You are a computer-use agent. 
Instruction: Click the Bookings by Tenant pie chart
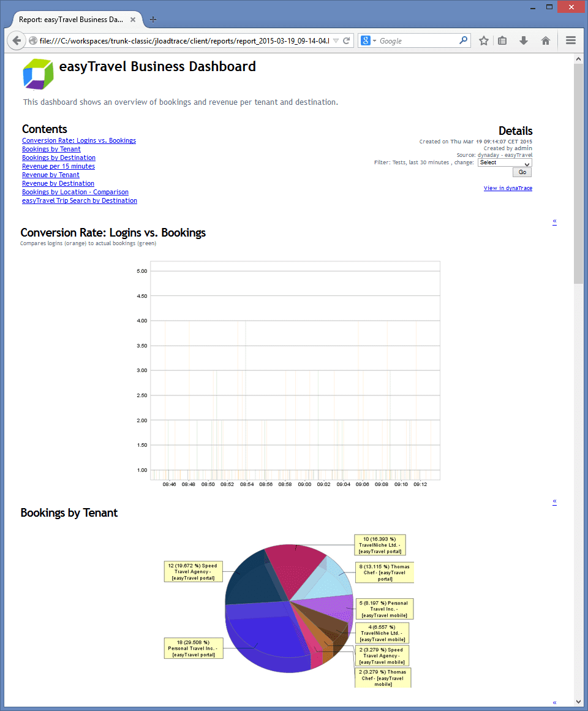click(x=289, y=608)
